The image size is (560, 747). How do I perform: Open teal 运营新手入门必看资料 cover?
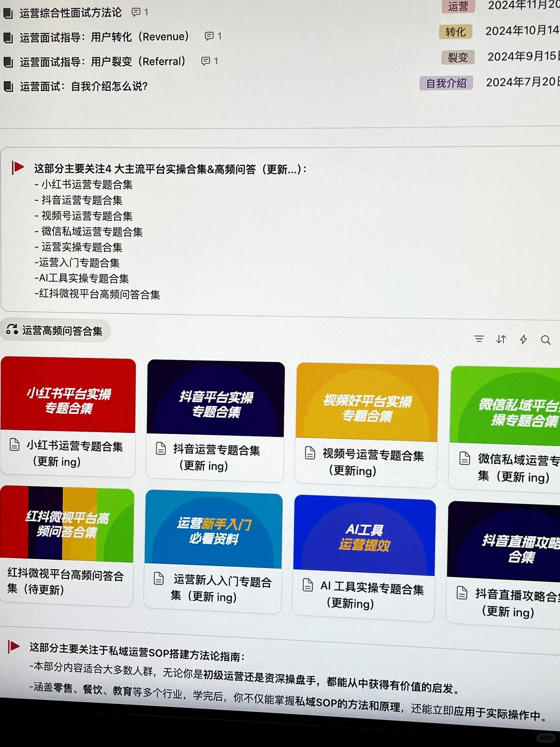tap(214, 530)
